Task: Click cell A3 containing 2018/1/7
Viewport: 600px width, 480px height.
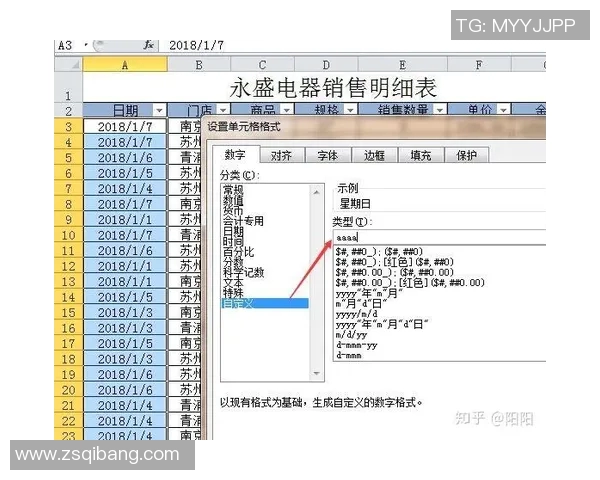Action: (x=125, y=126)
